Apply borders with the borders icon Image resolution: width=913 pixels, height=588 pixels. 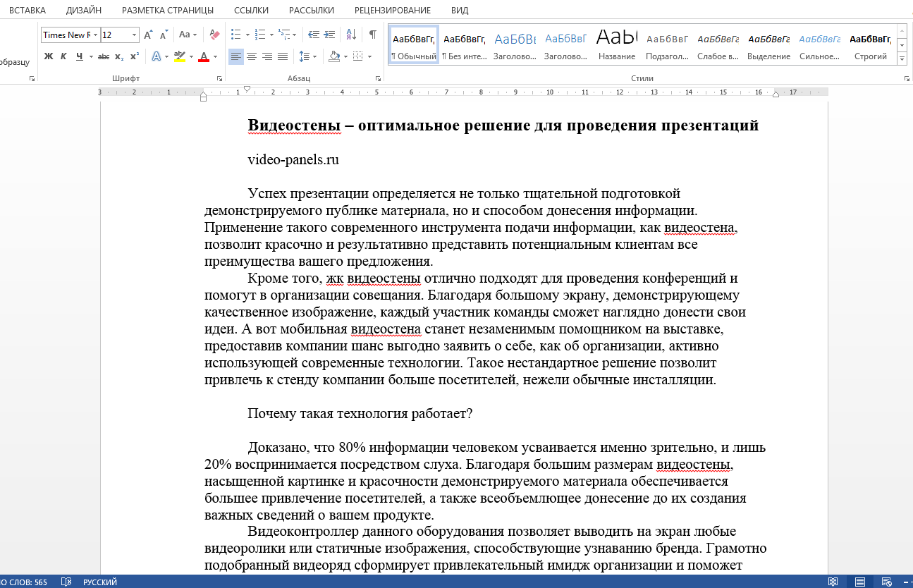[357, 56]
